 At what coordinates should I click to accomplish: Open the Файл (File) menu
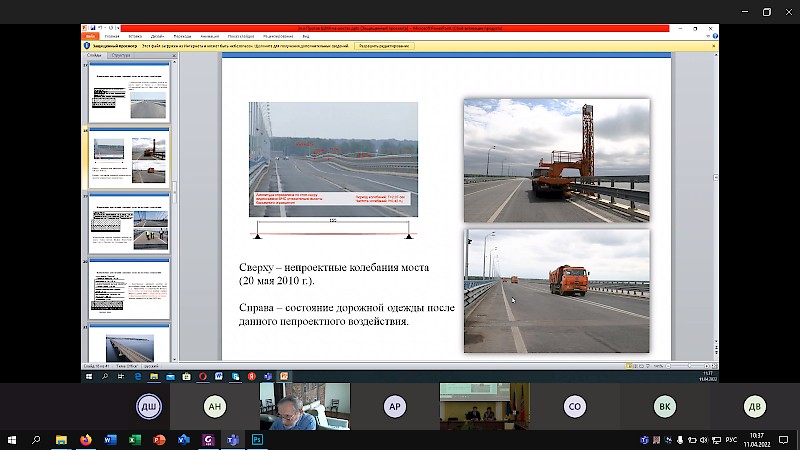pyautogui.click(x=90, y=33)
